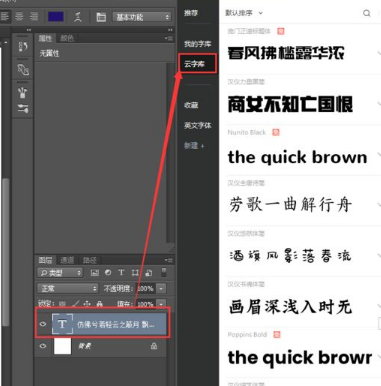This screenshot has width=381, height=386.
Task: Open the History panel icon
Action: click(23, 46)
